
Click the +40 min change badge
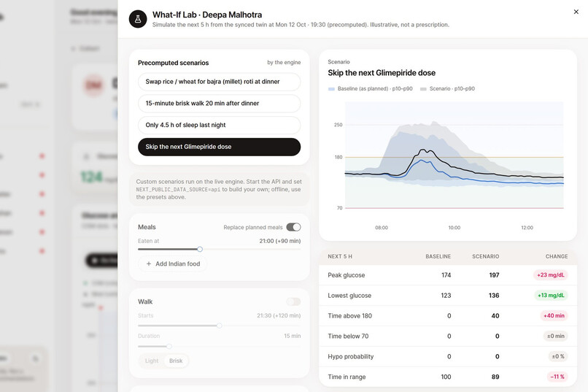(x=554, y=316)
